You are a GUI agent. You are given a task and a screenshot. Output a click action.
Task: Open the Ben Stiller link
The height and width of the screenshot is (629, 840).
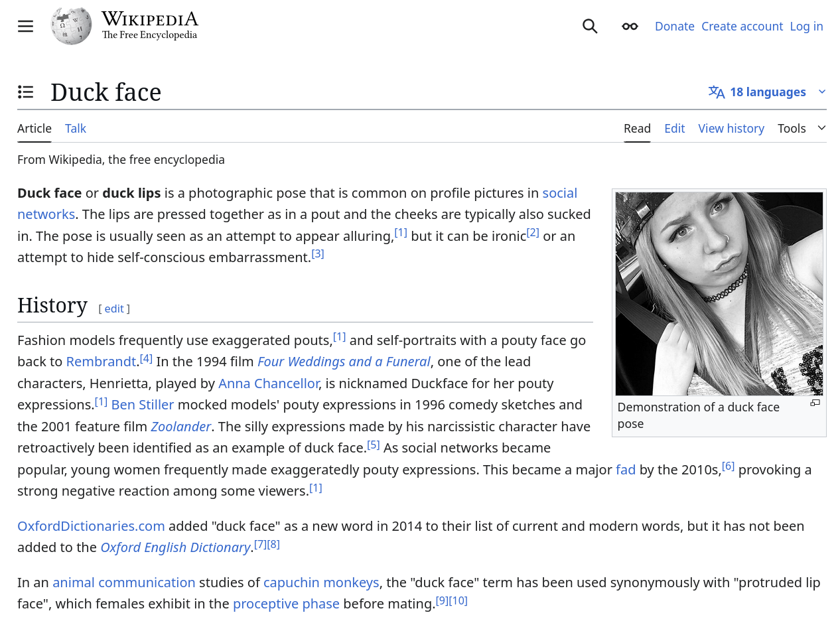[x=142, y=405]
